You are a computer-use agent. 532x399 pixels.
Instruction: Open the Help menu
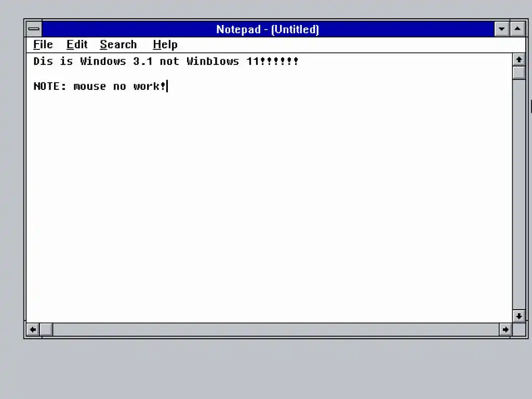click(165, 45)
